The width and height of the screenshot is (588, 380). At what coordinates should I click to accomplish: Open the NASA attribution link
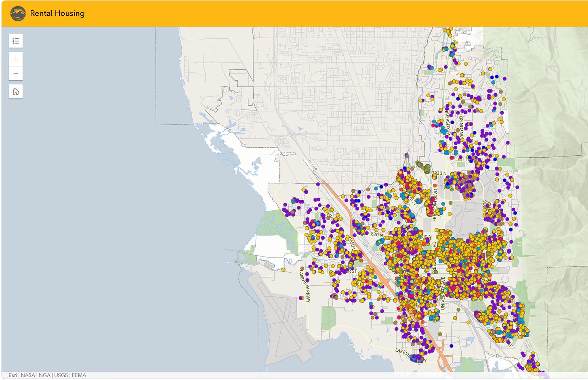[28, 375]
